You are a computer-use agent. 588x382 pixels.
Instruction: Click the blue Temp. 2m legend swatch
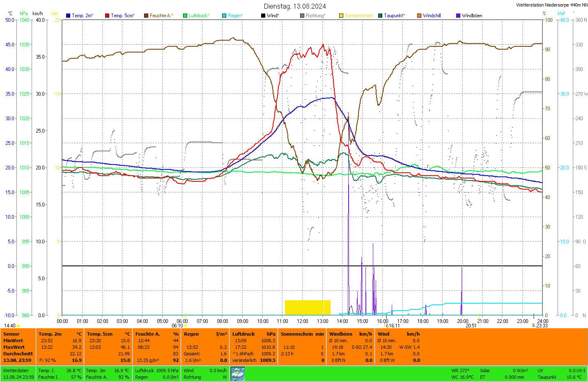click(x=68, y=16)
